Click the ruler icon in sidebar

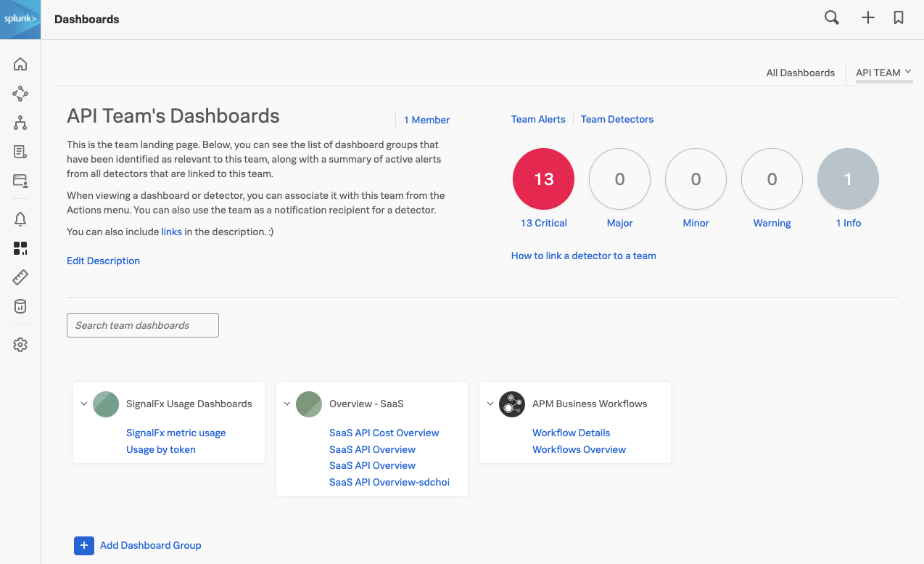tap(20, 277)
